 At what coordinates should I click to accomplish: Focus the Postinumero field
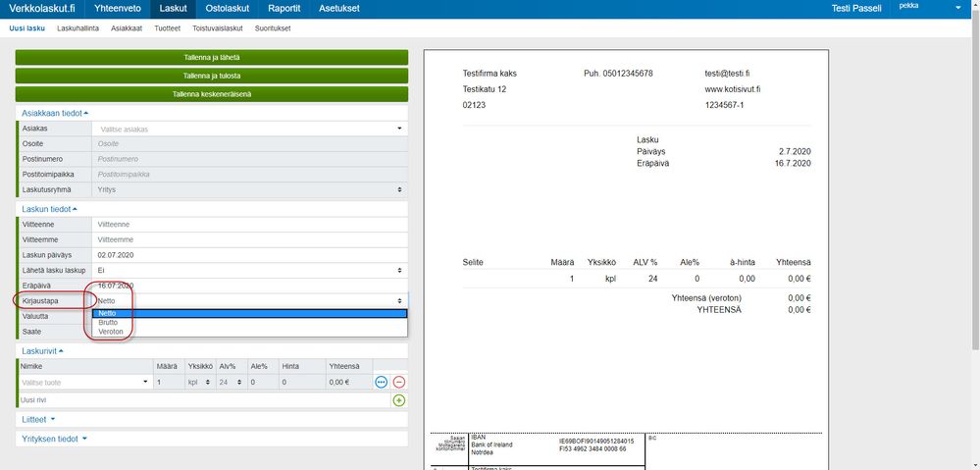point(249,159)
